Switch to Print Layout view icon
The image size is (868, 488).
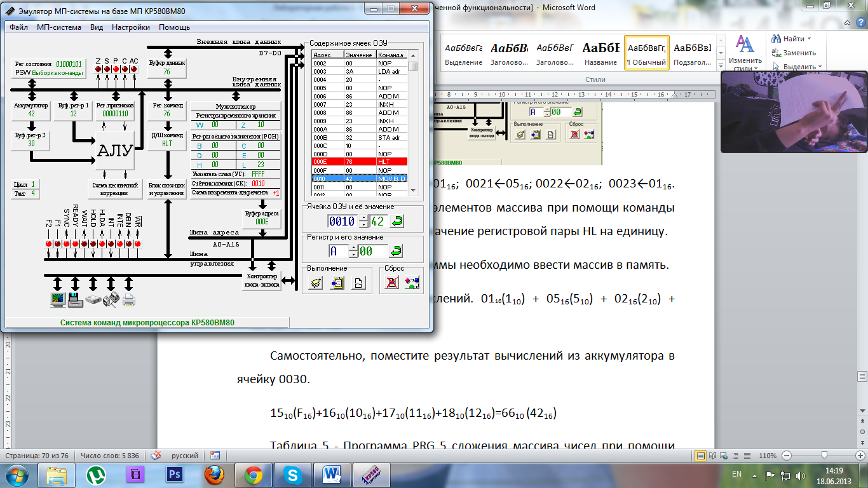coord(701,456)
